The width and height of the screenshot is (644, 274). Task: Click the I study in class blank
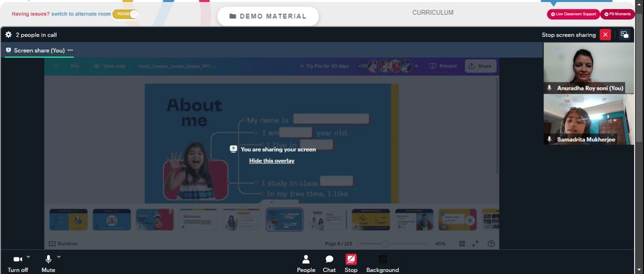[337, 181]
